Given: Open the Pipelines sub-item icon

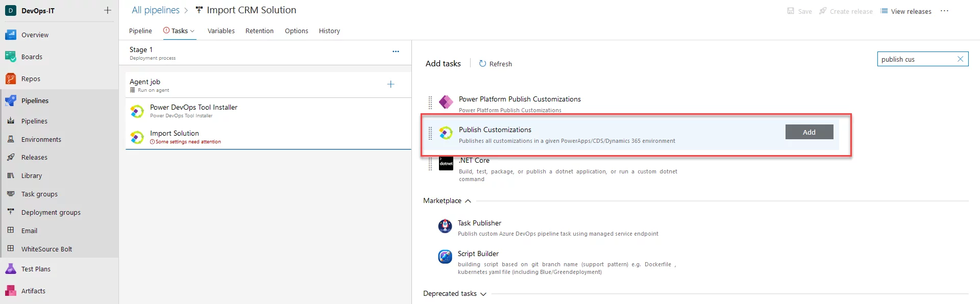Looking at the screenshot, I should click(x=11, y=121).
